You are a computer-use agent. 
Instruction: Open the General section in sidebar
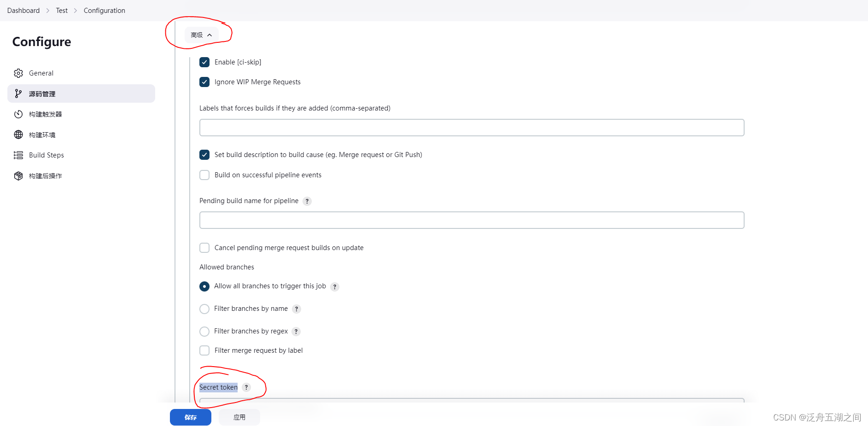pos(41,73)
